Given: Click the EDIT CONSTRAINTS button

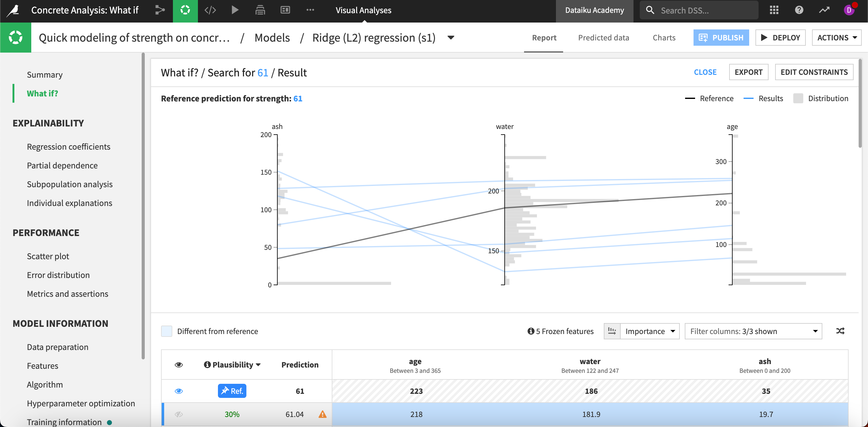Looking at the screenshot, I should click(814, 72).
